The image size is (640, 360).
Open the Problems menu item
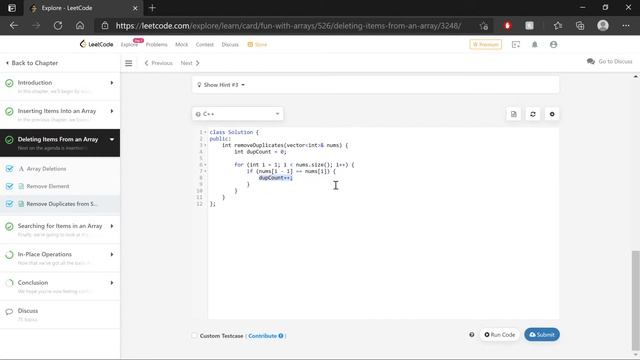coord(156,44)
